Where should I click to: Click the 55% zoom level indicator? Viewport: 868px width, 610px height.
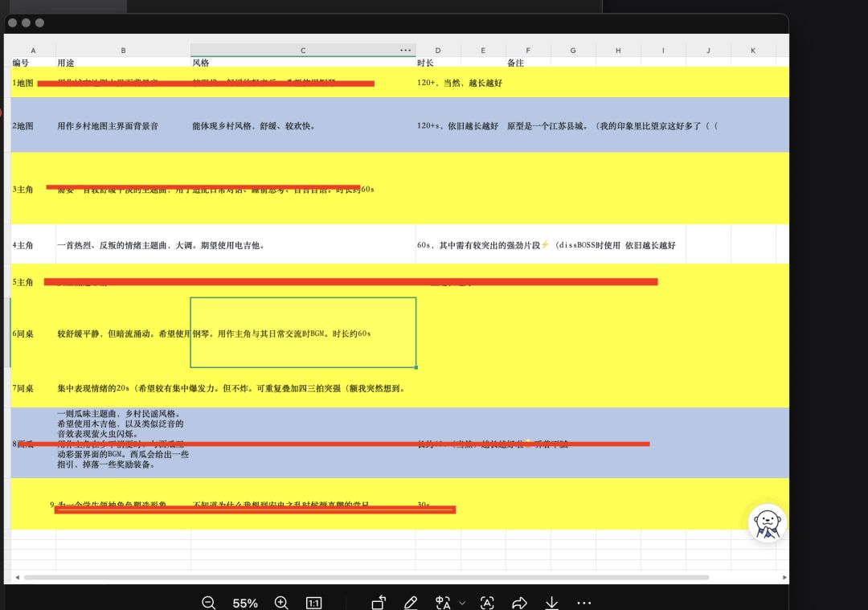(x=245, y=603)
